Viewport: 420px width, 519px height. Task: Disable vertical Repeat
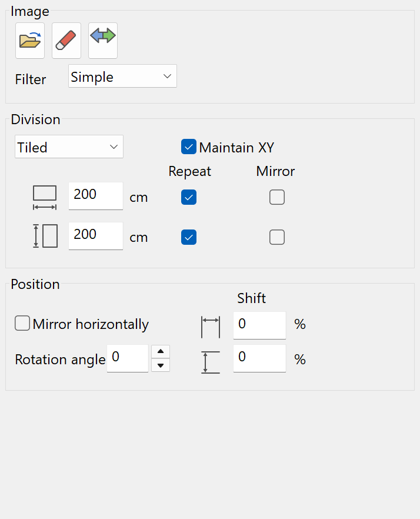[x=189, y=237]
